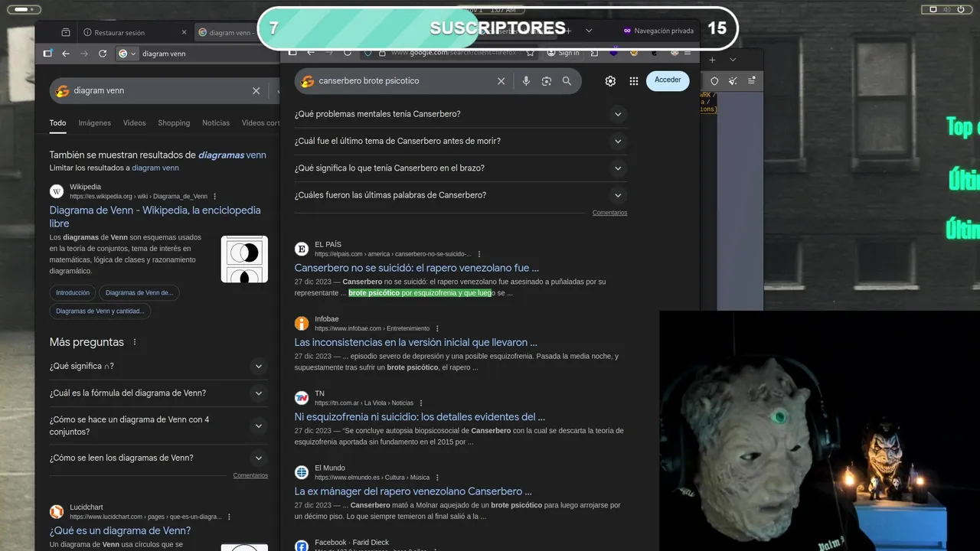980x551 pixels.
Task: Start voice search with the microphone icon
Action: [526, 80]
